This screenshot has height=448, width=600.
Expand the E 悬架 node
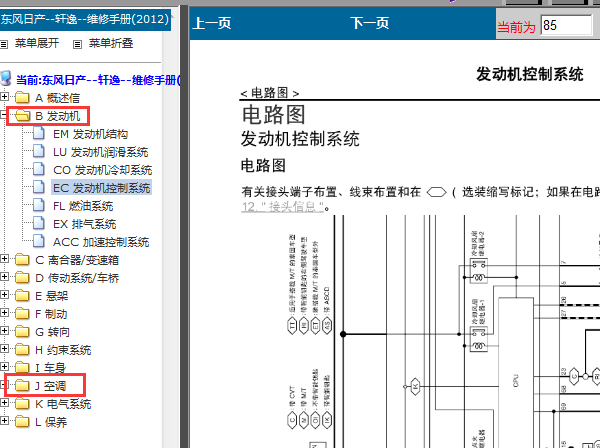click(x=4, y=295)
